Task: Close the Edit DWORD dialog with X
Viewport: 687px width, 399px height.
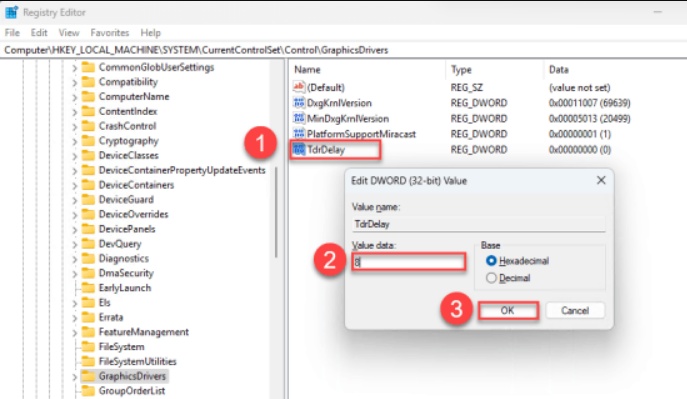Action: tap(601, 180)
